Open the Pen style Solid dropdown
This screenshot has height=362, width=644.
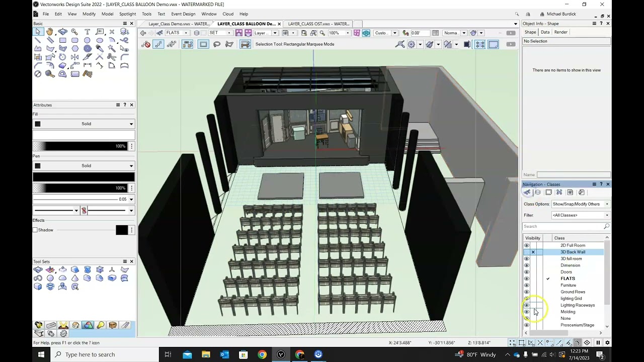[x=84, y=165]
